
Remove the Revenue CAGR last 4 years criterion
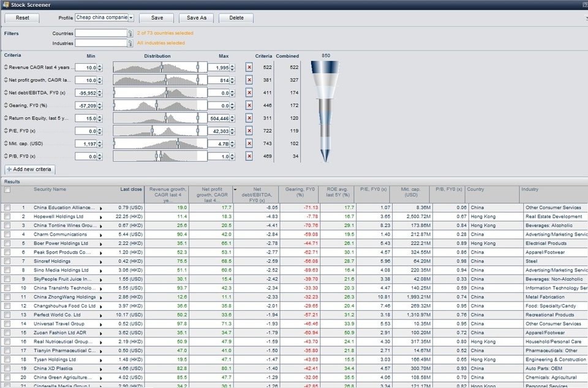(x=249, y=67)
